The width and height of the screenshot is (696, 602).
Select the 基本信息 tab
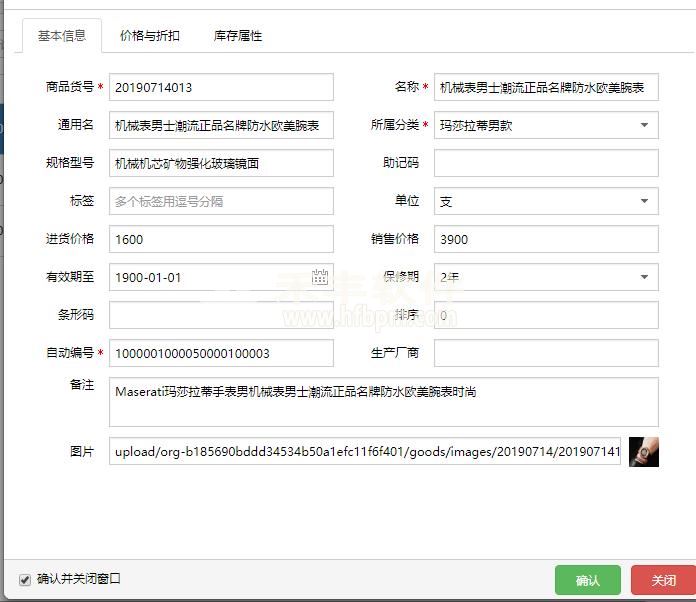(62, 36)
